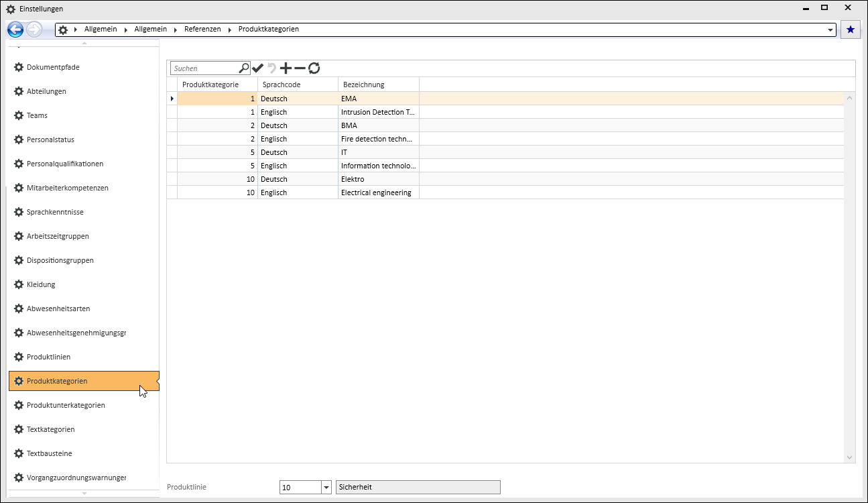868x503 pixels.
Task: Click the forward navigation arrow
Action: tap(34, 30)
